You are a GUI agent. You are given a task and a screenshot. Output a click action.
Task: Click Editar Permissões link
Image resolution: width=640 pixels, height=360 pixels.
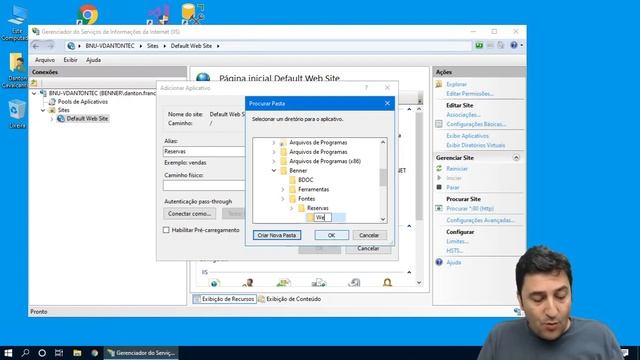470,94
